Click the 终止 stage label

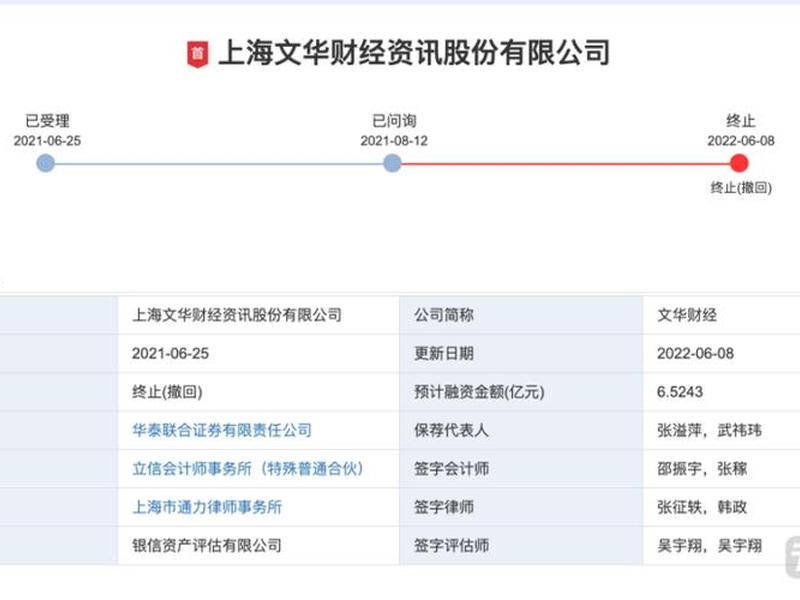click(741, 121)
